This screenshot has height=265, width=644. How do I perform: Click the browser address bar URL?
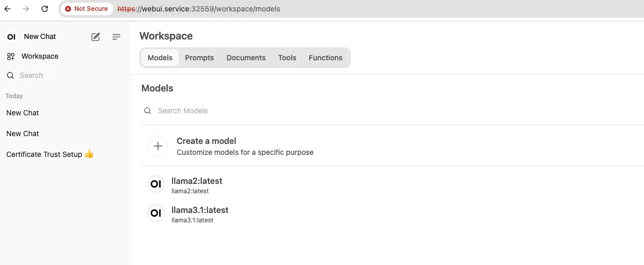click(x=199, y=9)
